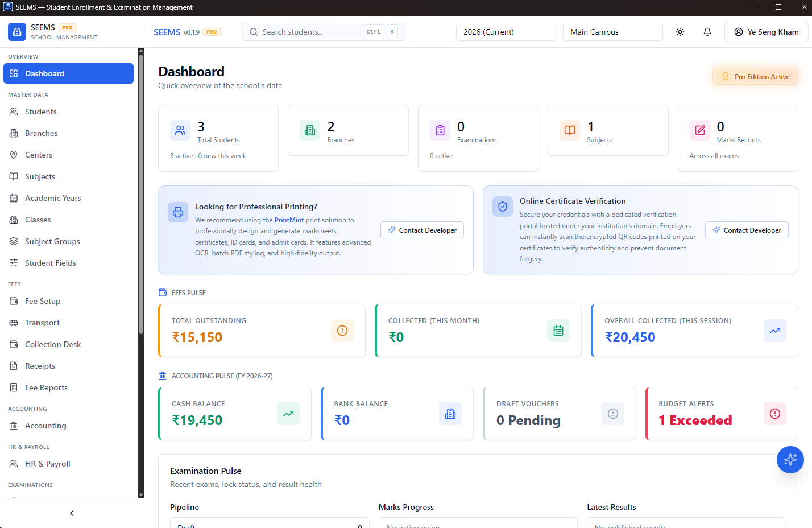Collapse the sidebar with the chevron
812x528 pixels.
(72, 513)
